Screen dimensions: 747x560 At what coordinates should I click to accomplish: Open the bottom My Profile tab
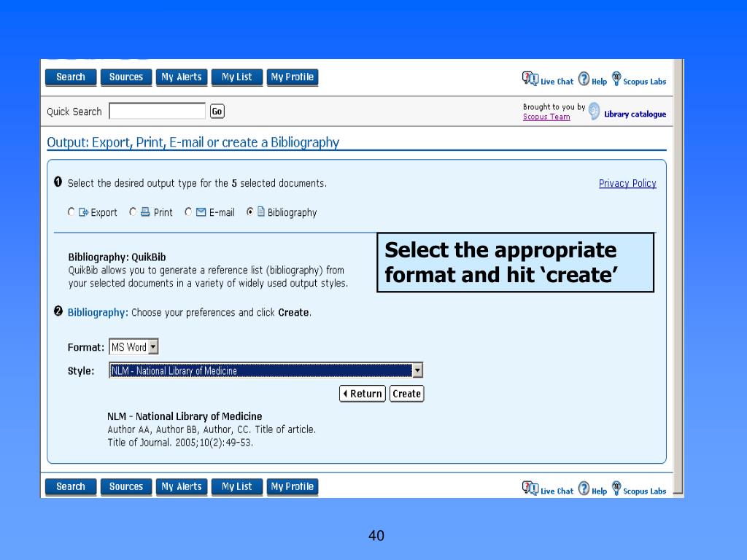coord(292,486)
